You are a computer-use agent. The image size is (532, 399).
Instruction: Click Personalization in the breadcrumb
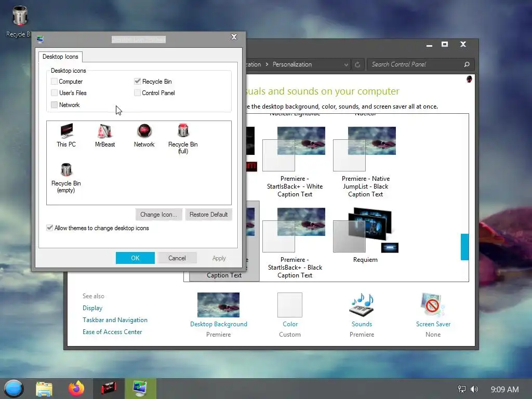pos(292,64)
